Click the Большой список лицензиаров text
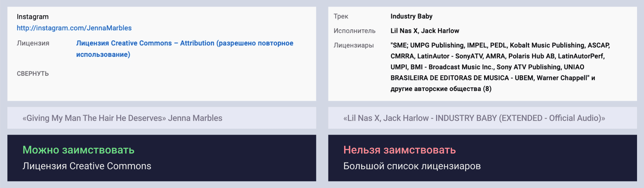This screenshot has height=188, width=644. 412,166
